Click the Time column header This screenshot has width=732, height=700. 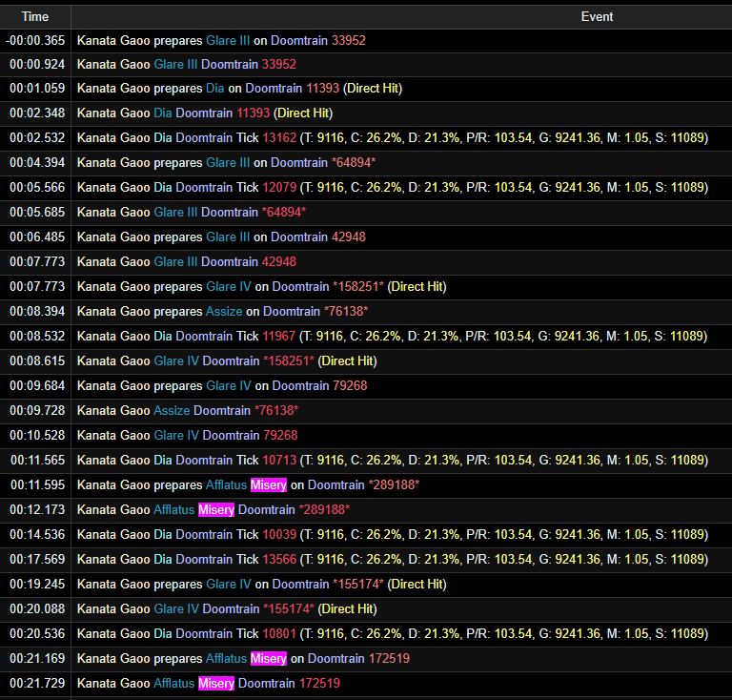[35, 17]
